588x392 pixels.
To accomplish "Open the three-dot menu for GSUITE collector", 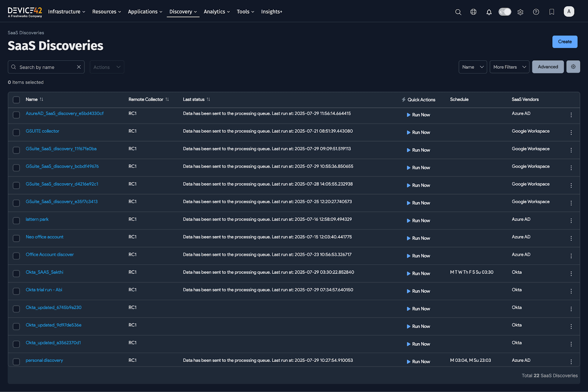I will pyautogui.click(x=571, y=132).
